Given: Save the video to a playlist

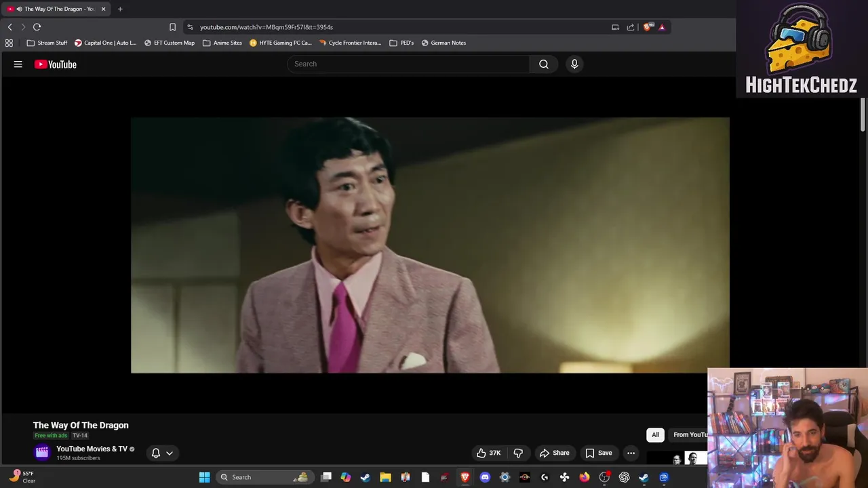Looking at the screenshot, I should pos(599,453).
